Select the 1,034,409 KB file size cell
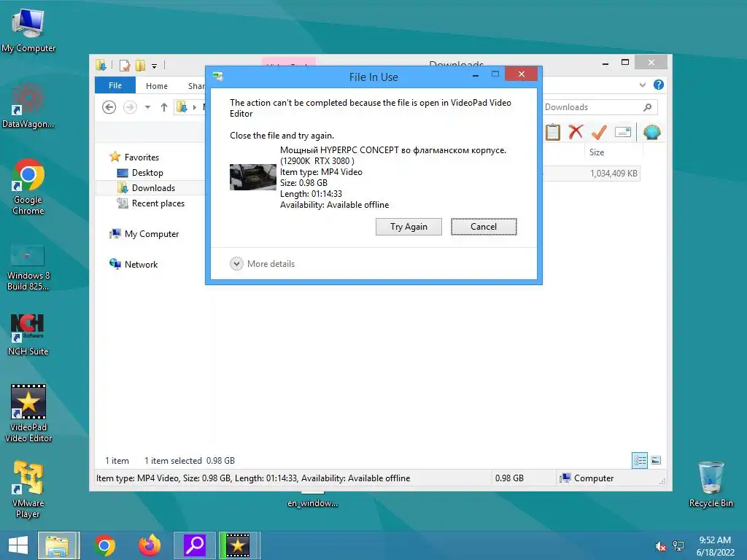 pyautogui.click(x=614, y=174)
